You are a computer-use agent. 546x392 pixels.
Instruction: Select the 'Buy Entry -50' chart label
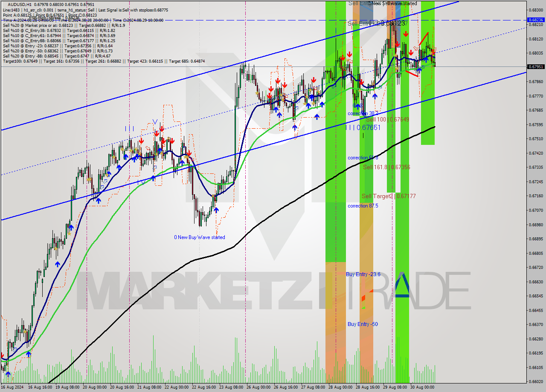click(x=363, y=324)
